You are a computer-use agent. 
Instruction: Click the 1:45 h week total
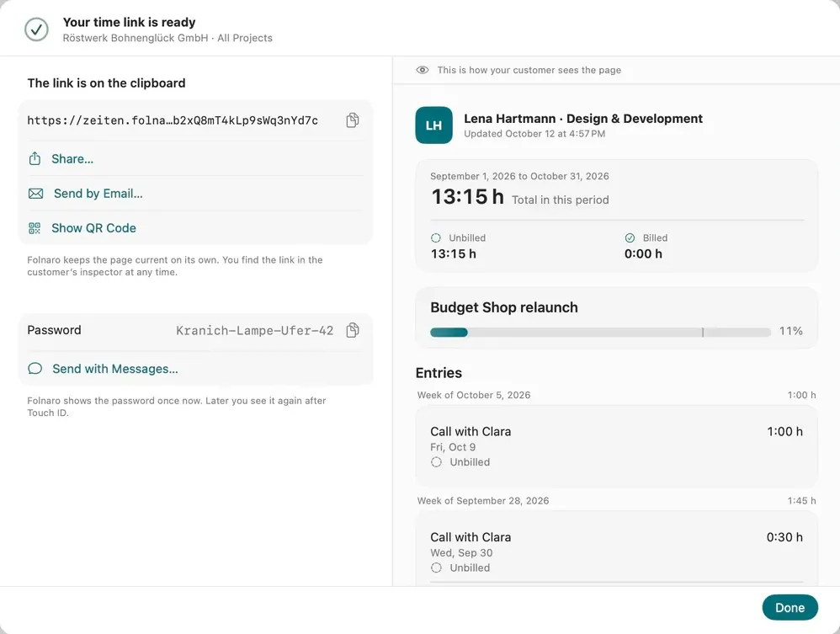pyautogui.click(x=802, y=501)
